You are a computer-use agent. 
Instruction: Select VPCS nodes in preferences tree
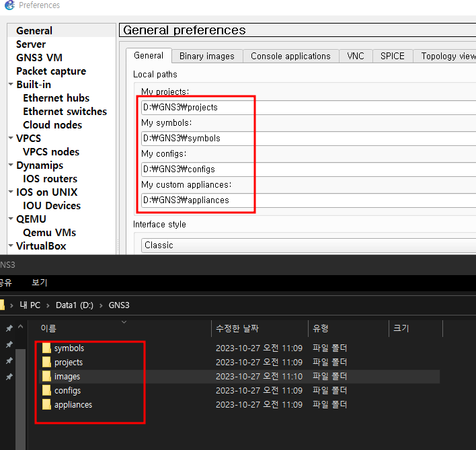click(51, 151)
